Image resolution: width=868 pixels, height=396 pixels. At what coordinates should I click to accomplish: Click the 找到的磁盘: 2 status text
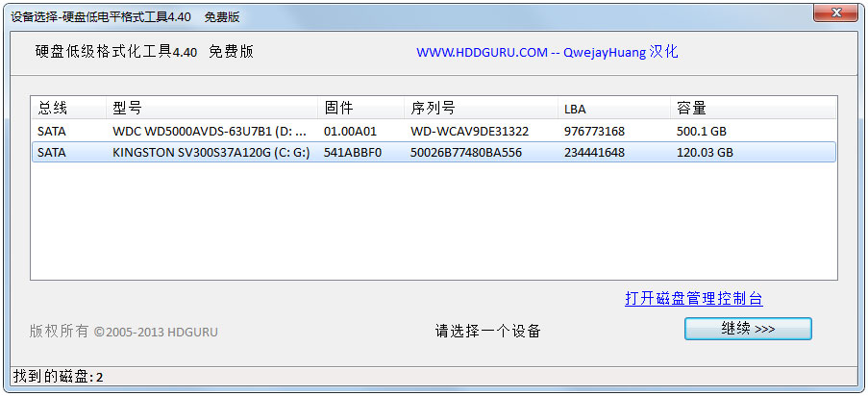(58, 377)
